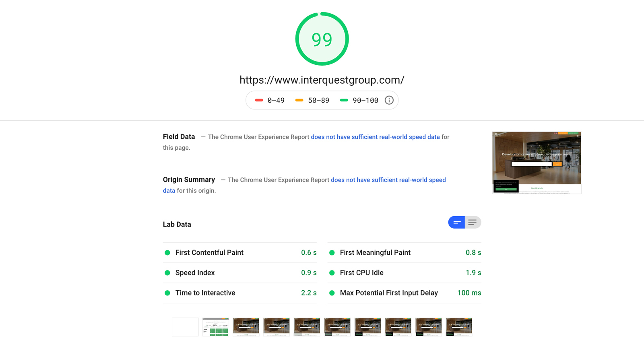Select the last filmstrip frame
The height and width of the screenshot is (349, 644).
(x=459, y=327)
